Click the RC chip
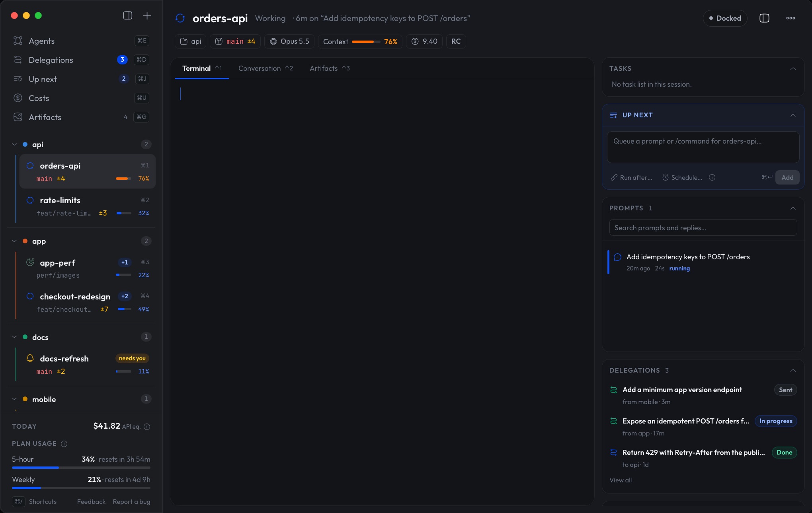 [456, 41]
